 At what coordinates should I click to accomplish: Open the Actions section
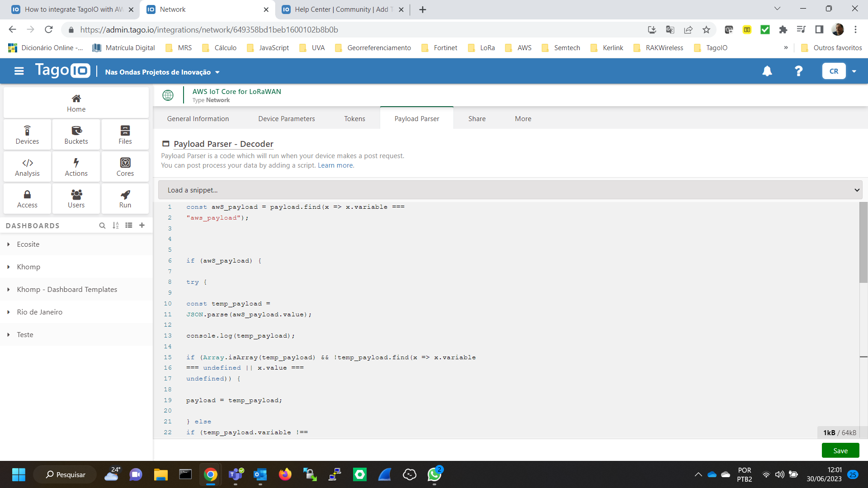(76, 167)
